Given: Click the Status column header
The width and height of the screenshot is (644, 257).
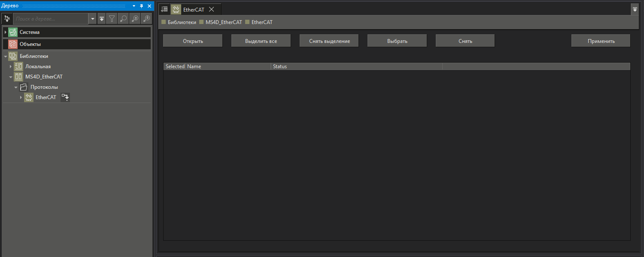Looking at the screenshot, I should [357, 67].
